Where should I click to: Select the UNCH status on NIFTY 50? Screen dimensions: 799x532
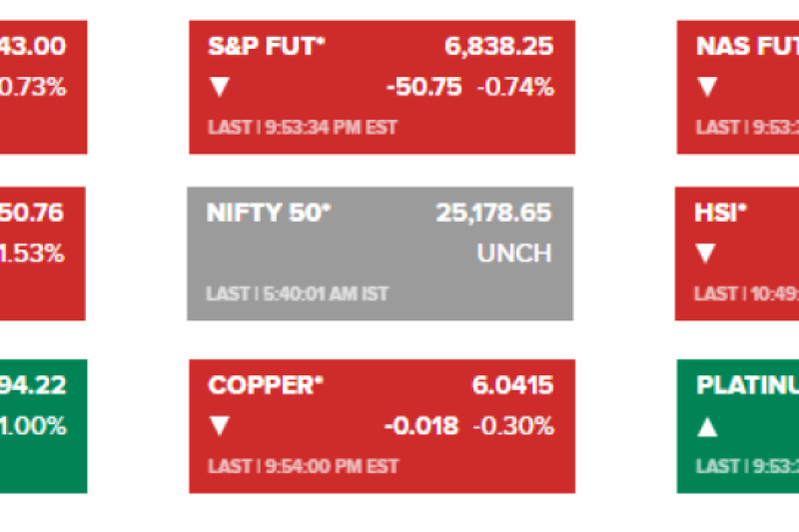click(x=513, y=254)
